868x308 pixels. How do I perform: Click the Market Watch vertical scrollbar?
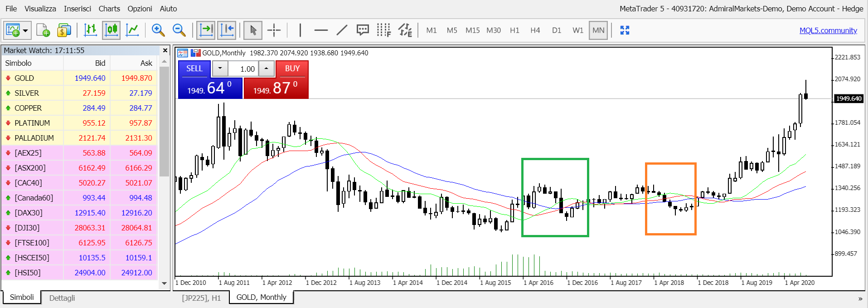coord(164,172)
